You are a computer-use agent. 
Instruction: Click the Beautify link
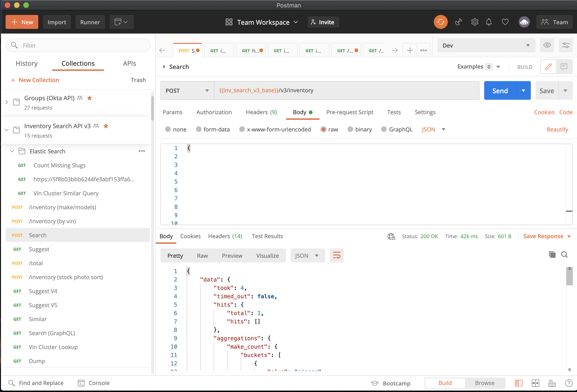tap(557, 129)
